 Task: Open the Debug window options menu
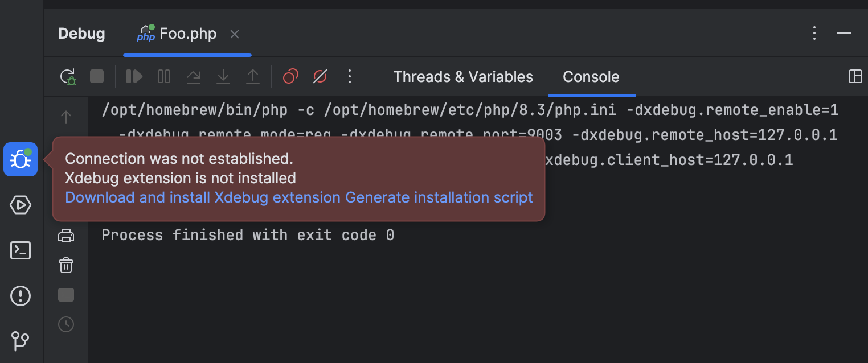click(x=814, y=33)
